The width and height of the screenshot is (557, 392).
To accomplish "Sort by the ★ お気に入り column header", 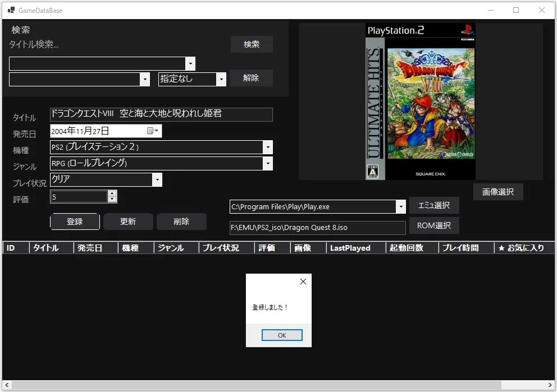I will (524, 248).
